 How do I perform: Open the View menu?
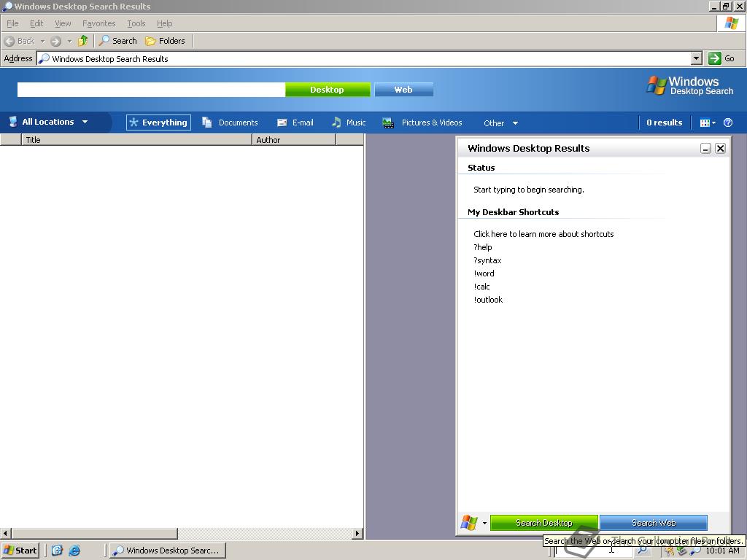coord(63,23)
